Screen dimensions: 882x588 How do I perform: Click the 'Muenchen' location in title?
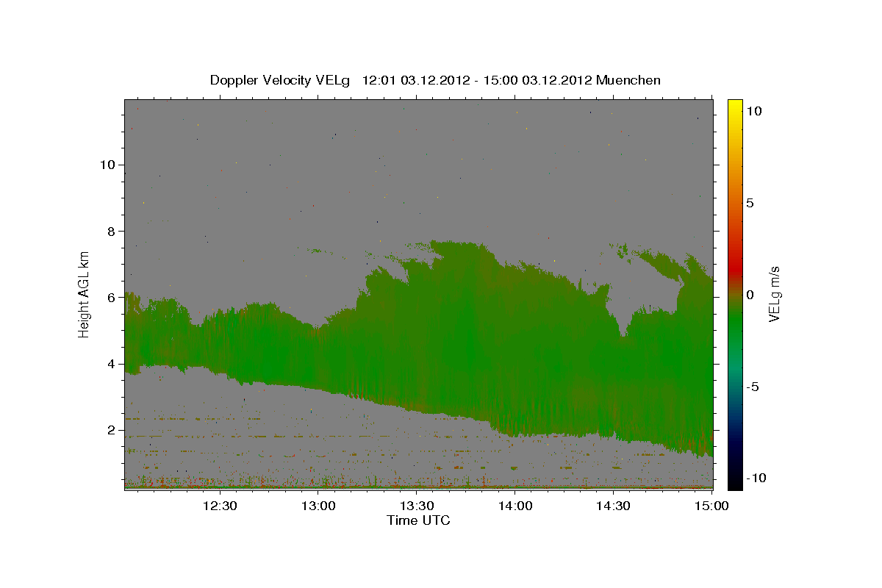(x=628, y=80)
